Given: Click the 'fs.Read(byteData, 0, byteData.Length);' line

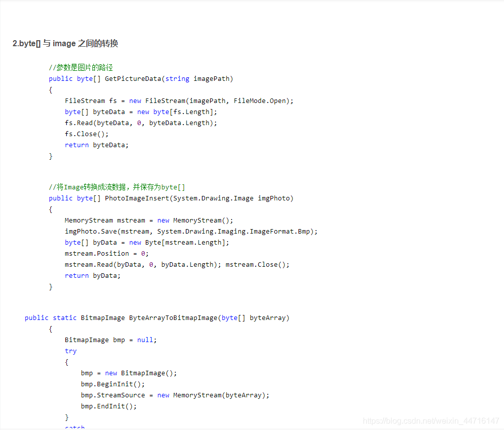Looking at the screenshot, I should (x=141, y=123).
